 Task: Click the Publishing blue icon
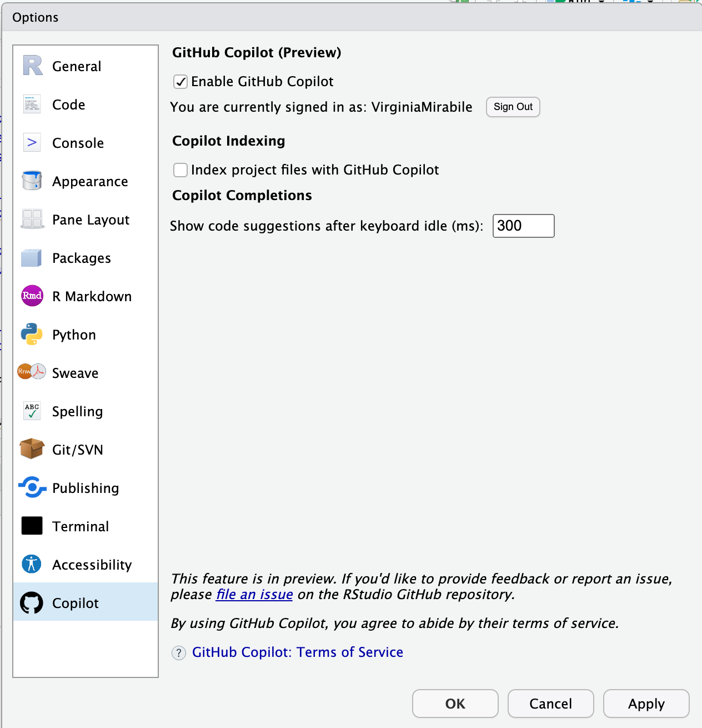tap(32, 487)
